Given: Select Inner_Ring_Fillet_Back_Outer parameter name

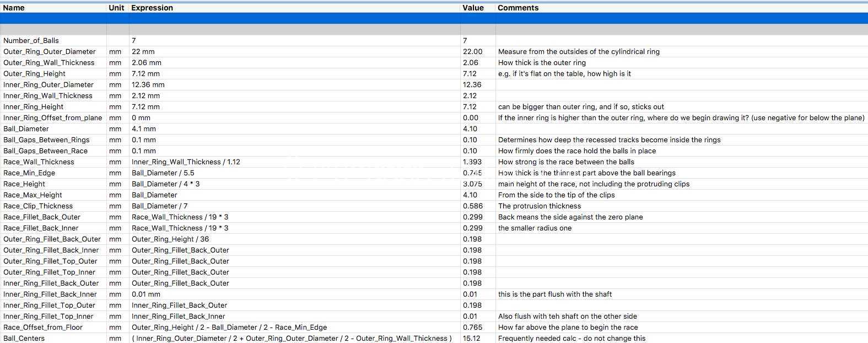Looking at the screenshot, I should click(x=51, y=283).
